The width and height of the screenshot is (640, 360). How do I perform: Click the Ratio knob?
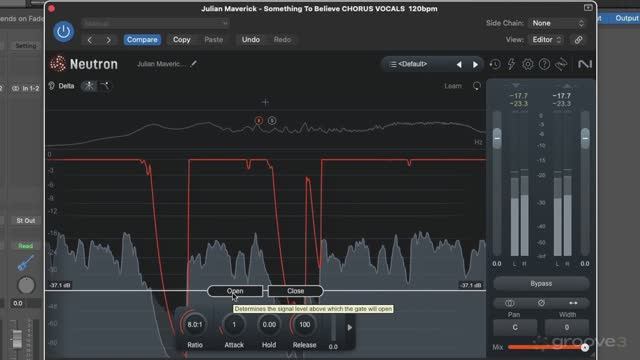coord(195,325)
